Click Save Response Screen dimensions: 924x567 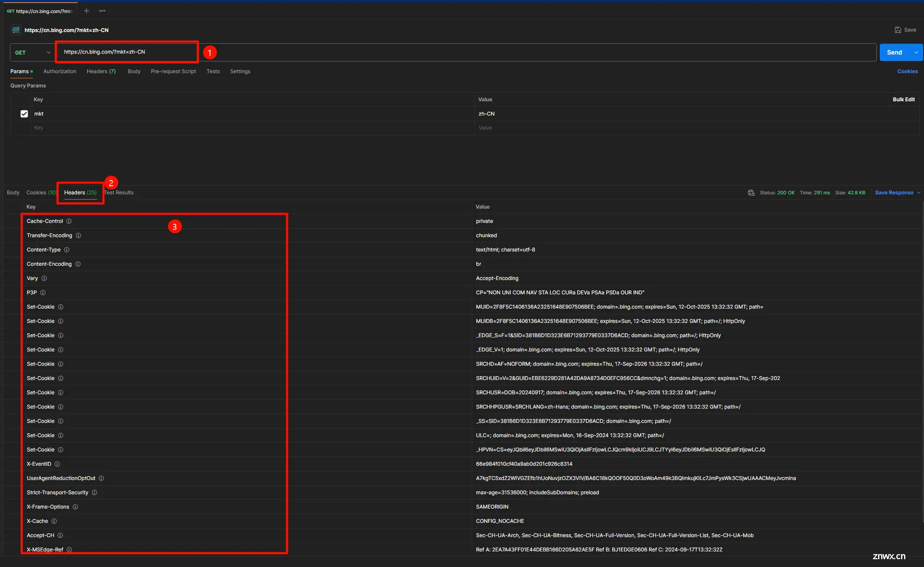point(894,193)
